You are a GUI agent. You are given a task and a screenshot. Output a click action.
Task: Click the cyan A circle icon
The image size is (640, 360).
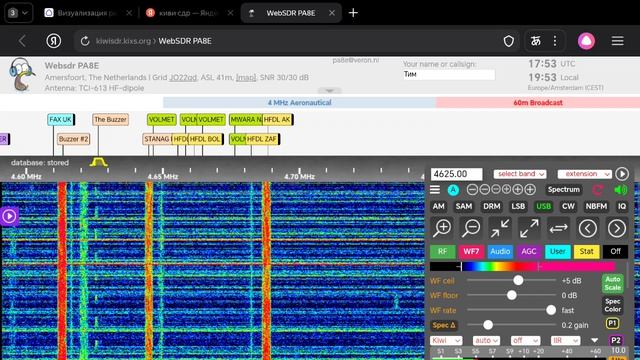tap(453, 190)
